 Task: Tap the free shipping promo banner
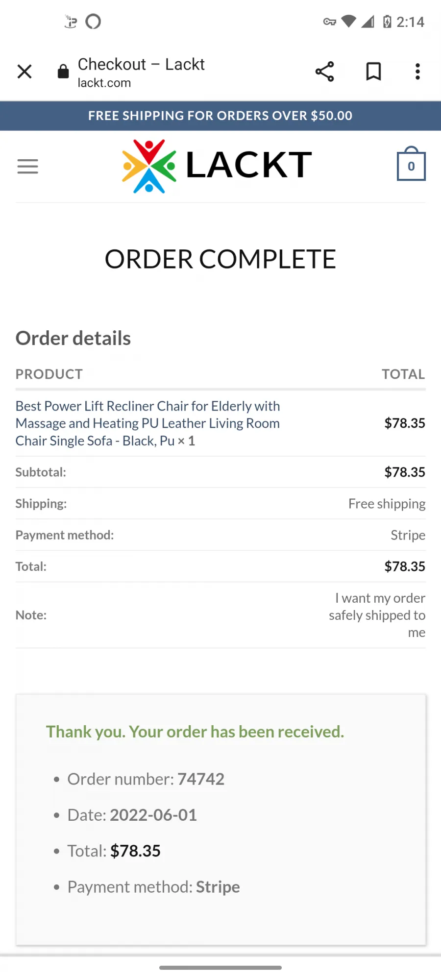(x=220, y=116)
